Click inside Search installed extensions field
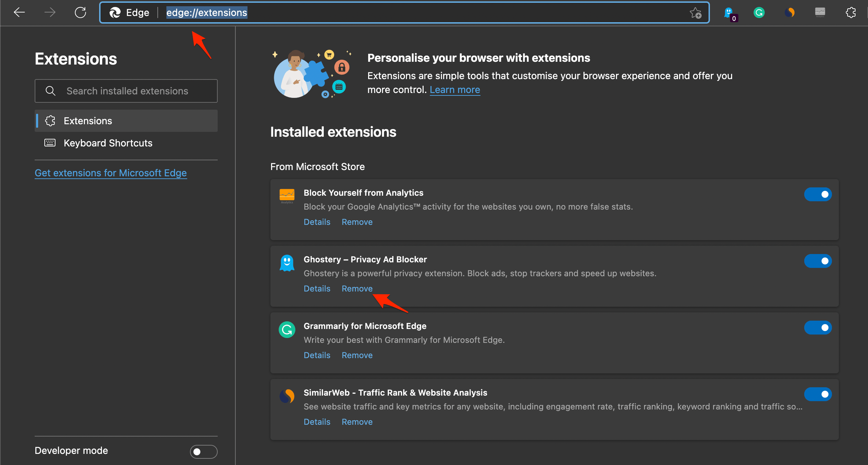 [126, 91]
